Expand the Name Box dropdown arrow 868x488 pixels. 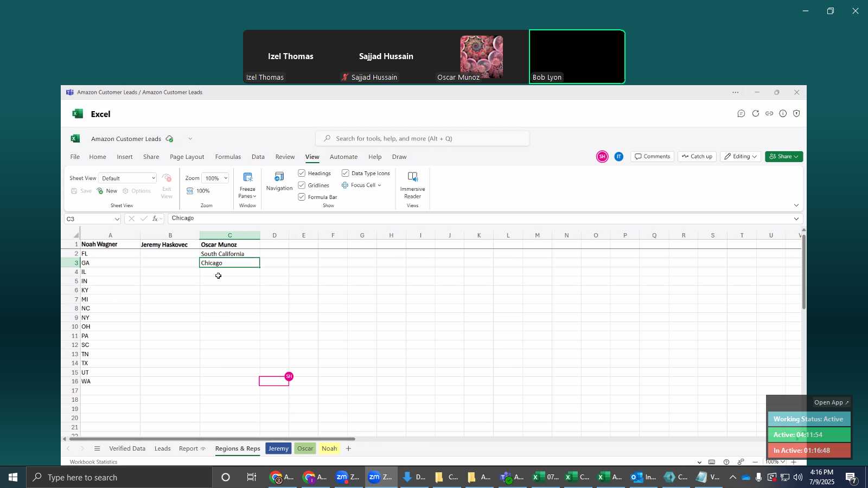click(x=117, y=219)
